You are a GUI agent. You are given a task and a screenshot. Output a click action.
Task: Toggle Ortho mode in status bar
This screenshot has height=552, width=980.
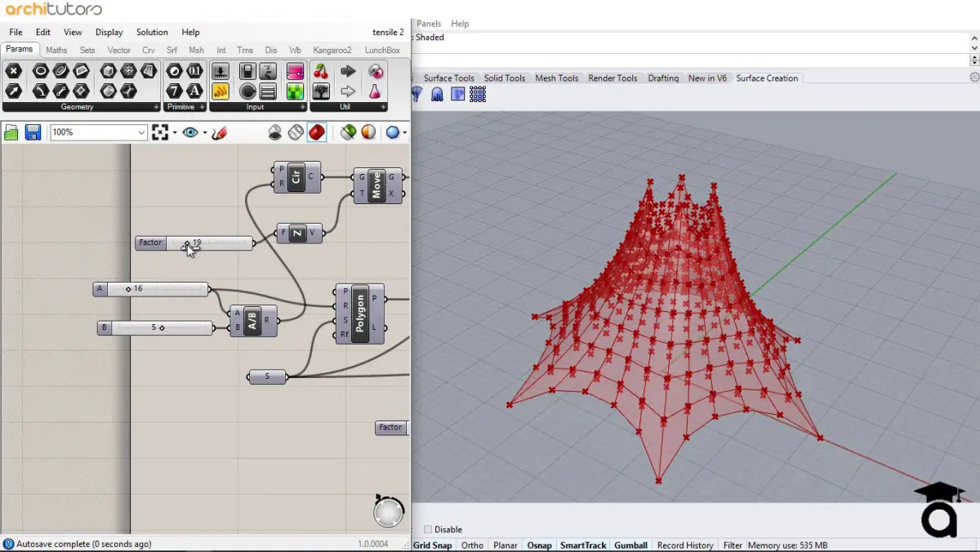tap(472, 545)
